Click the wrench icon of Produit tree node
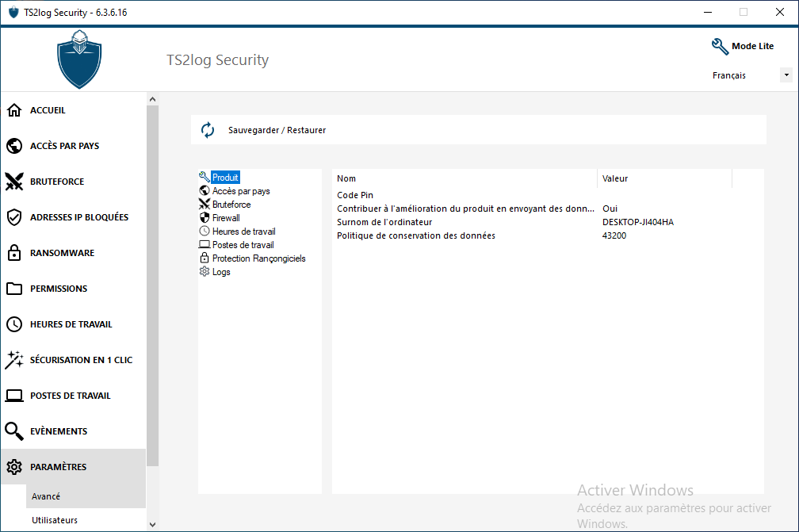 (x=205, y=177)
